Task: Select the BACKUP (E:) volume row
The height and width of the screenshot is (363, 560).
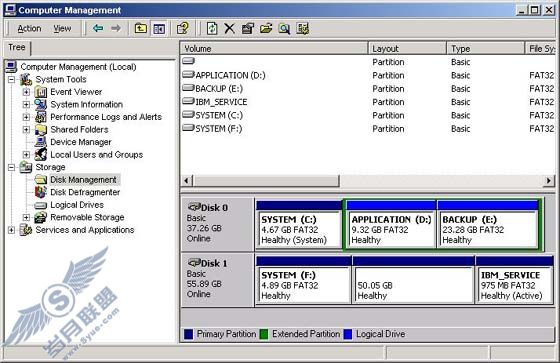Action: pos(368,89)
